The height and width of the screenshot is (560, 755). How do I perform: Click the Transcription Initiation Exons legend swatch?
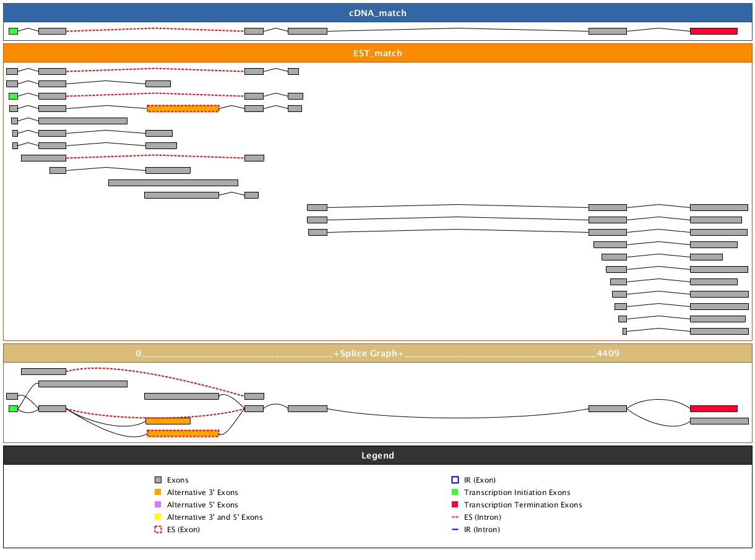(455, 493)
